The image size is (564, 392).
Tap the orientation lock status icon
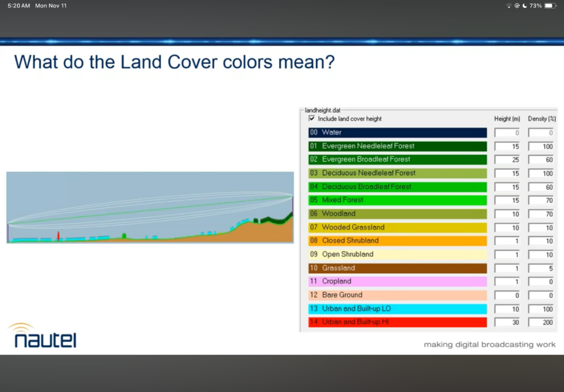[x=517, y=6]
